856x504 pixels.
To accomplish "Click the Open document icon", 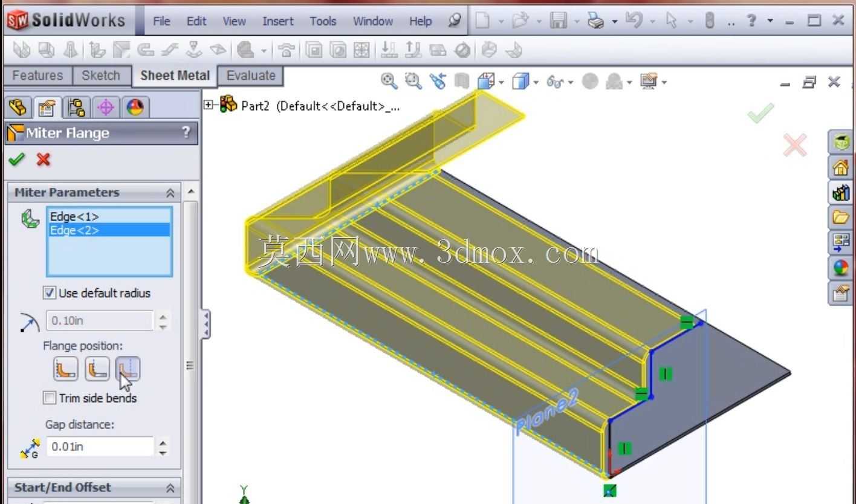I will click(520, 21).
